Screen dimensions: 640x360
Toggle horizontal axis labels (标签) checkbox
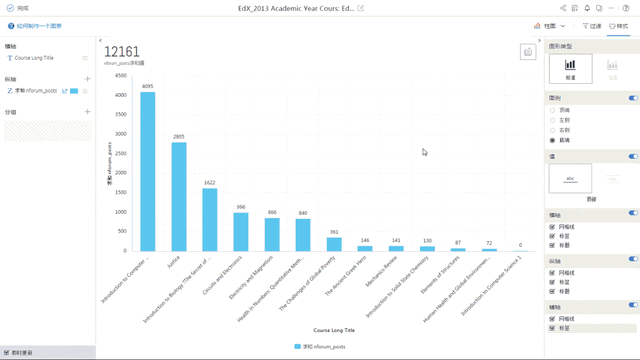[x=552, y=236]
